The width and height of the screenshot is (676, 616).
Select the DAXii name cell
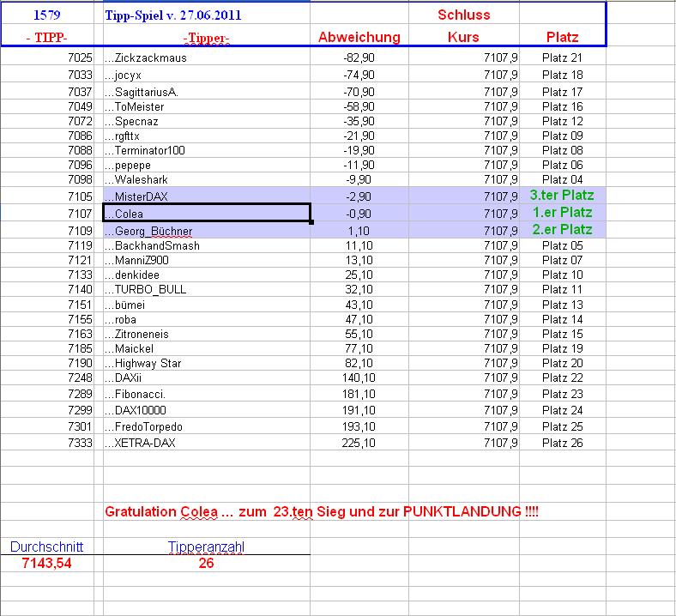coord(207,378)
